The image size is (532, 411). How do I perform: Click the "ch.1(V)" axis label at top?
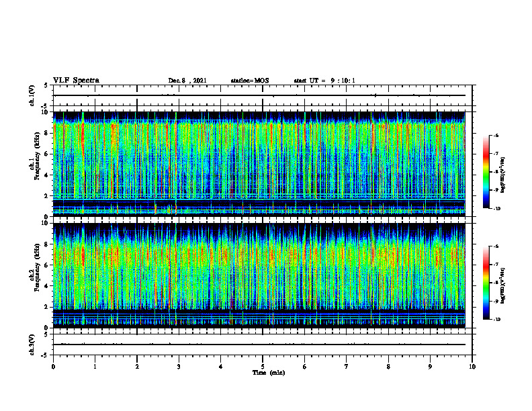point(32,95)
